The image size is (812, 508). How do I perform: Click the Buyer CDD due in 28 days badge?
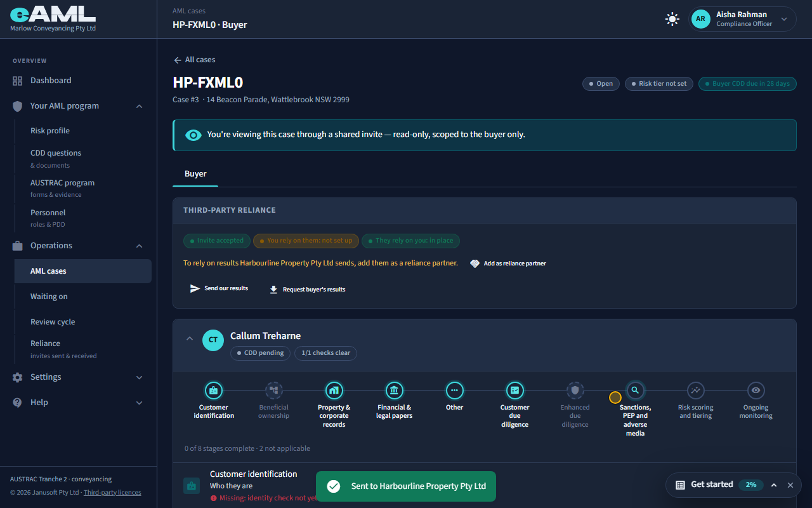[747, 84]
